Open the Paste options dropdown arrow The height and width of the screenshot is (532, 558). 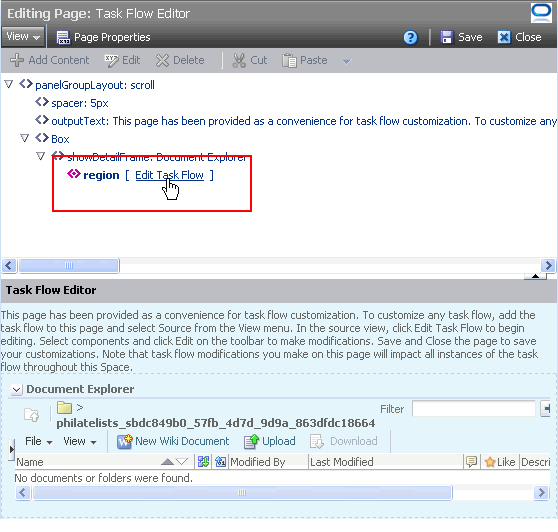(347, 62)
